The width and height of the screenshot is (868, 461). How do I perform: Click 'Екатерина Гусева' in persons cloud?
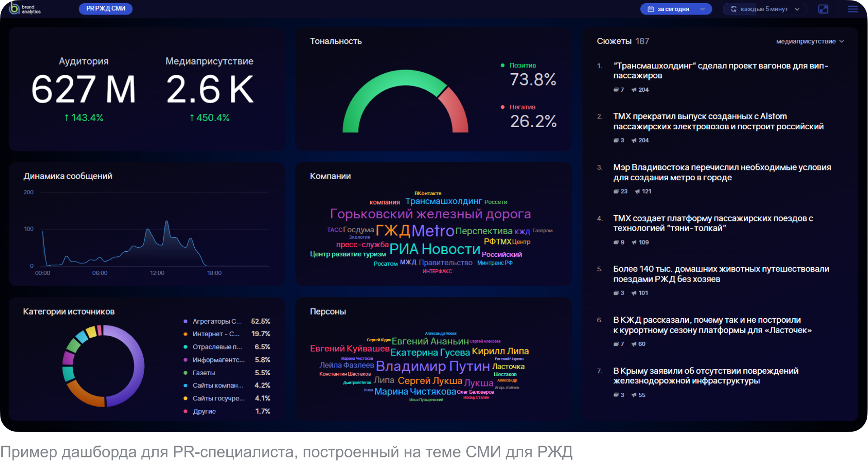click(430, 352)
